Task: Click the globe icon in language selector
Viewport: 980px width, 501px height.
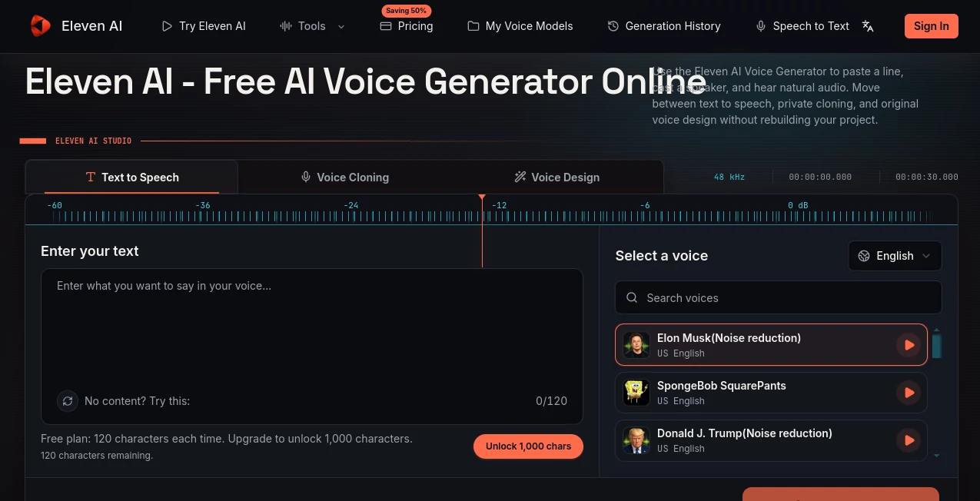Action: click(864, 256)
